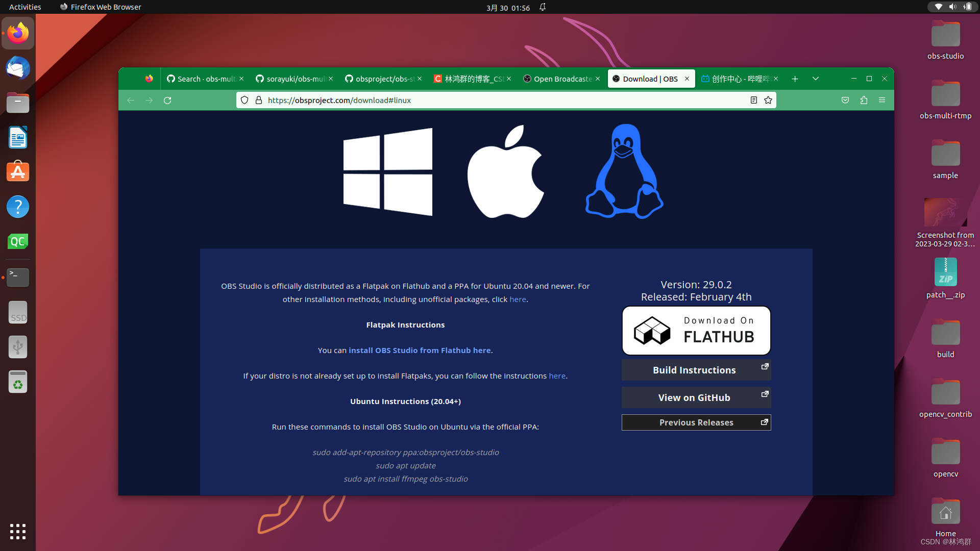Click 'here' link for Flatpak setup instructions
Viewport: 980px width, 551px height.
tap(557, 375)
